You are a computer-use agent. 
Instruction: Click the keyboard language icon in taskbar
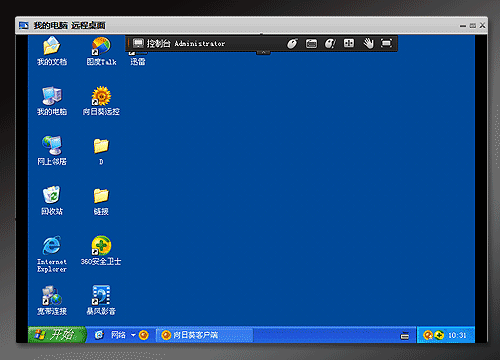click(x=405, y=336)
